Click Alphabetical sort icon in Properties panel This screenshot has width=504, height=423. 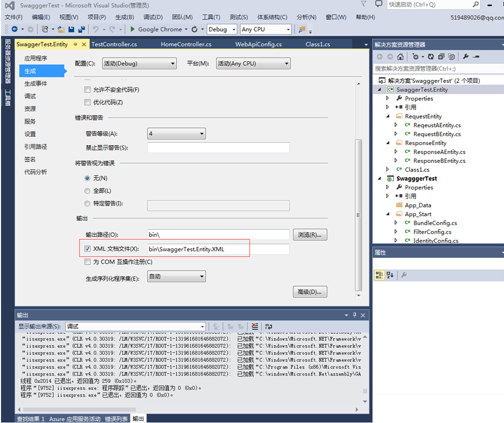390,275
